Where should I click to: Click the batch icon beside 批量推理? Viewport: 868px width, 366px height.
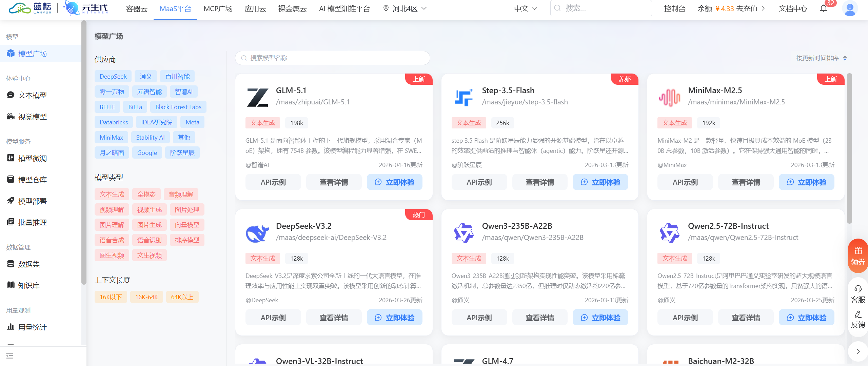(11, 222)
